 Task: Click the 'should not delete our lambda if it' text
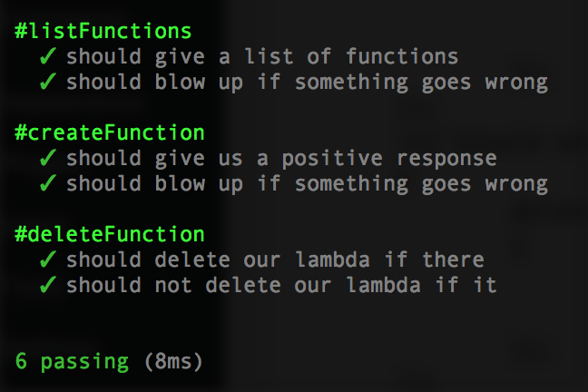tap(281, 286)
